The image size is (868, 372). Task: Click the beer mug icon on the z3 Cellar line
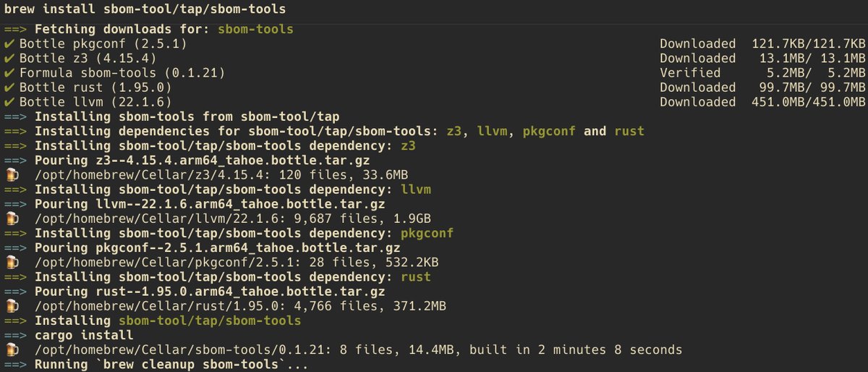(x=11, y=175)
